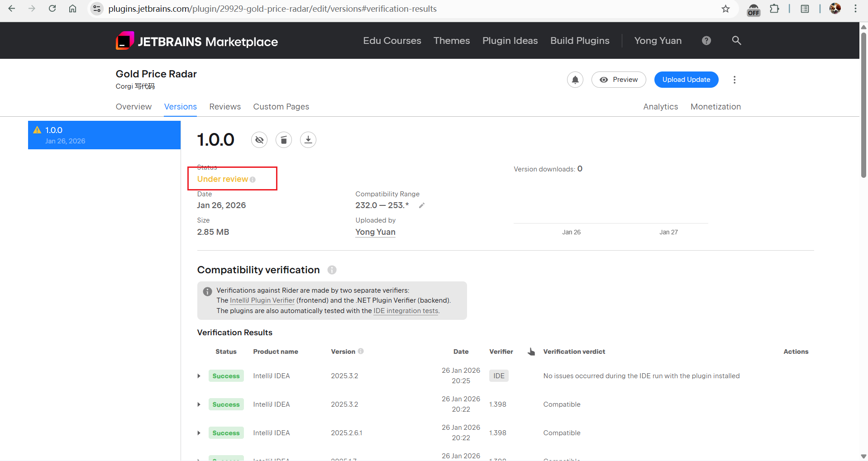868x461 pixels.
Task: Click the notification bell icon
Action: pyautogui.click(x=575, y=80)
